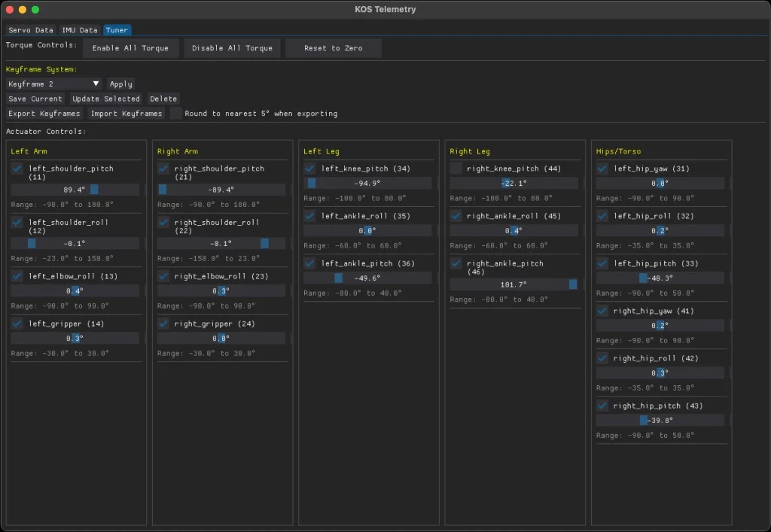Toggle left_elbow_roll (13) checkbox

pyautogui.click(x=17, y=276)
